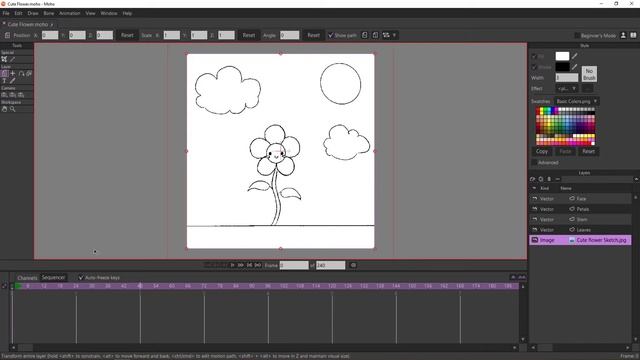Select the Pan Workspace hand tool
640x360 pixels.
pyautogui.click(x=4, y=109)
